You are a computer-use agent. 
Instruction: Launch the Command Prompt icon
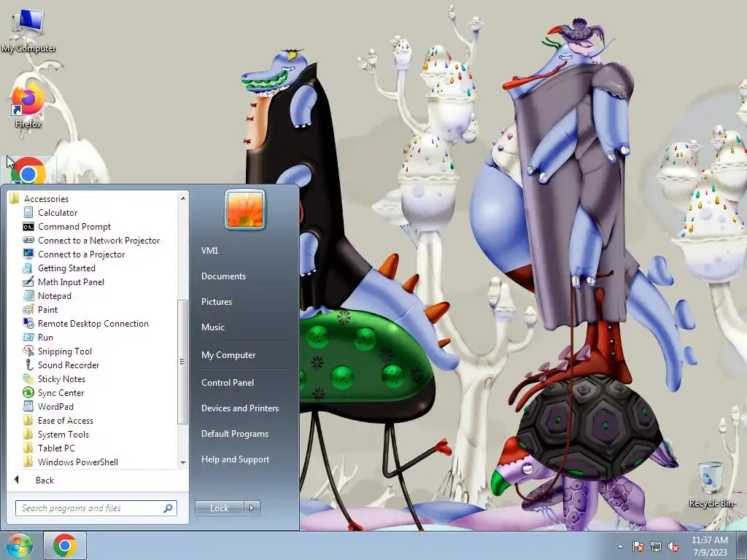point(28,226)
